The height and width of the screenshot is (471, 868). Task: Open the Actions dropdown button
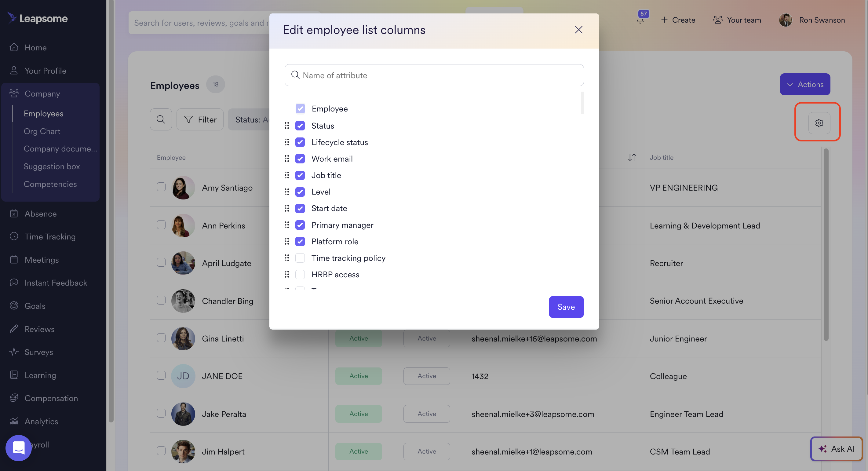(x=805, y=84)
